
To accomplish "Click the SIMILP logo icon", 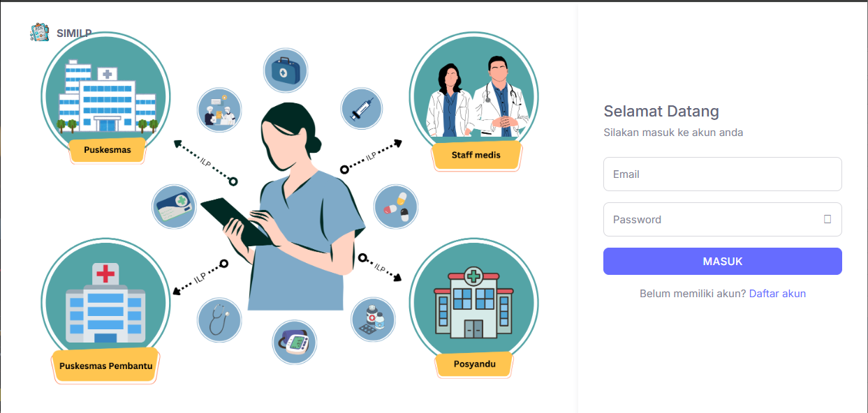I will pos(39,32).
